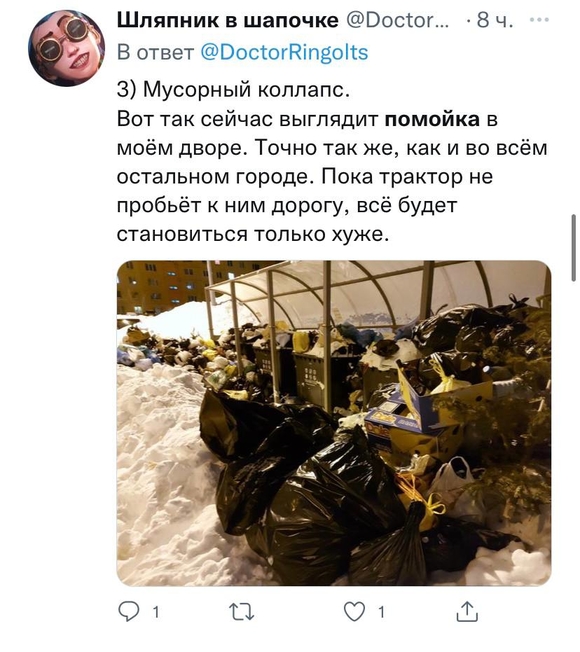Open the truncated @Doctor... handle

pyautogui.click(x=397, y=20)
